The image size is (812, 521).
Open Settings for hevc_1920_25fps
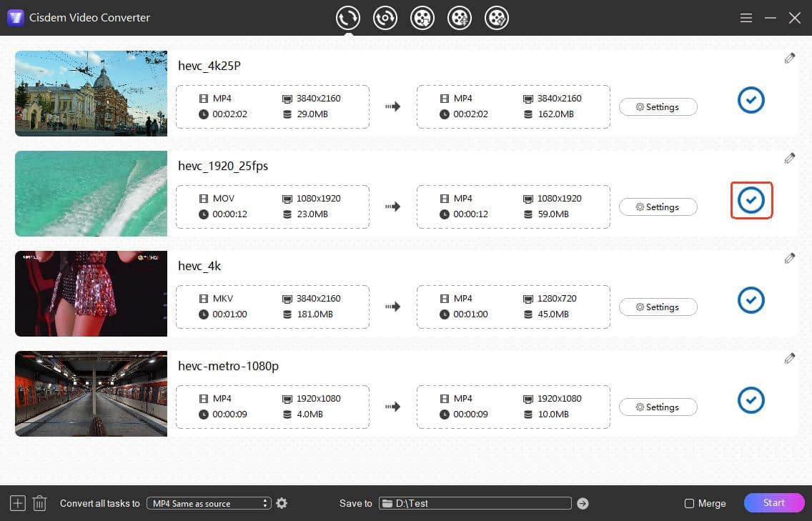click(658, 207)
